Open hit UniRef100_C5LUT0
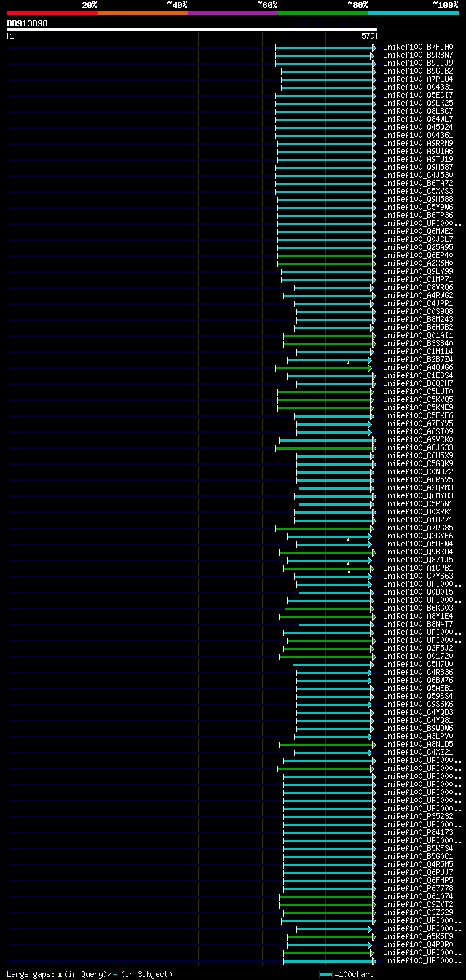The height and width of the screenshot is (980, 466). coord(418,391)
